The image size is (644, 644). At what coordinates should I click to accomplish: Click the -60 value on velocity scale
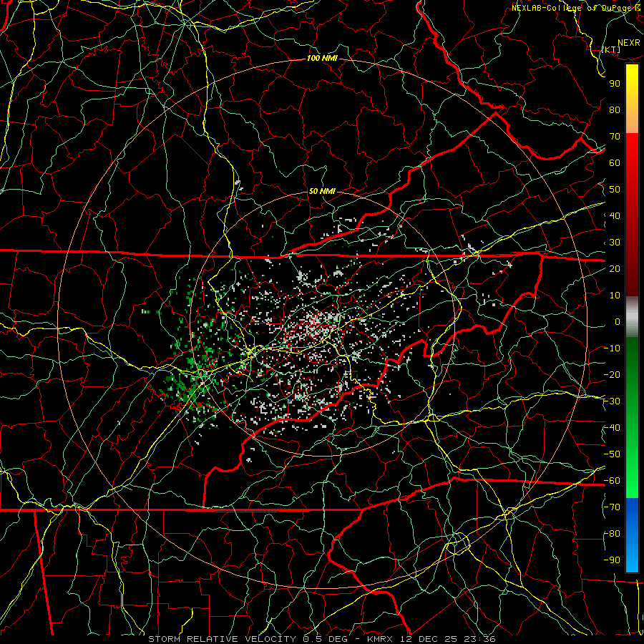pos(613,481)
